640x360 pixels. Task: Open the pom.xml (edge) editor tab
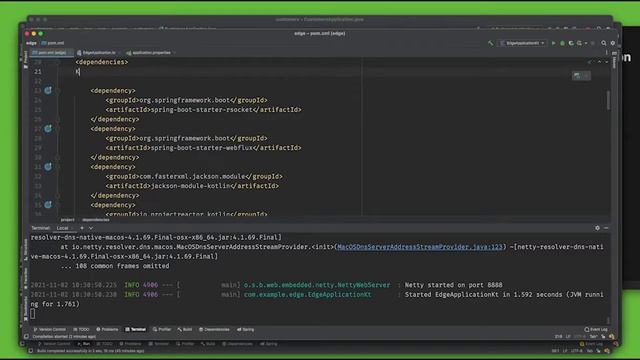tap(51, 53)
